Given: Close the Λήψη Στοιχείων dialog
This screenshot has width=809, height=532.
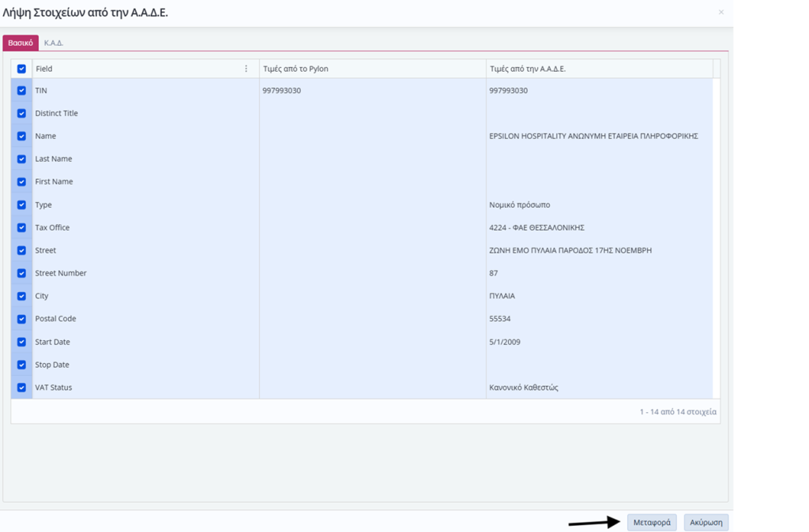Looking at the screenshot, I should pyautogui.click(x=721, y=13).
